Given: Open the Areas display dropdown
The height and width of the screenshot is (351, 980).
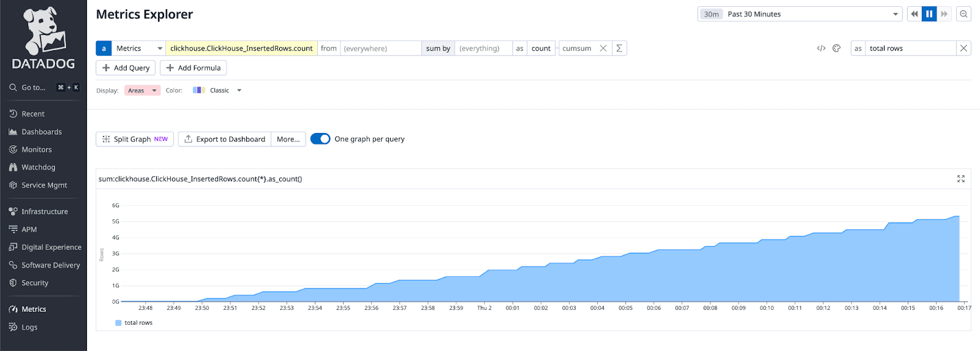Looking at the screenshot, I should tap(142, 91).
